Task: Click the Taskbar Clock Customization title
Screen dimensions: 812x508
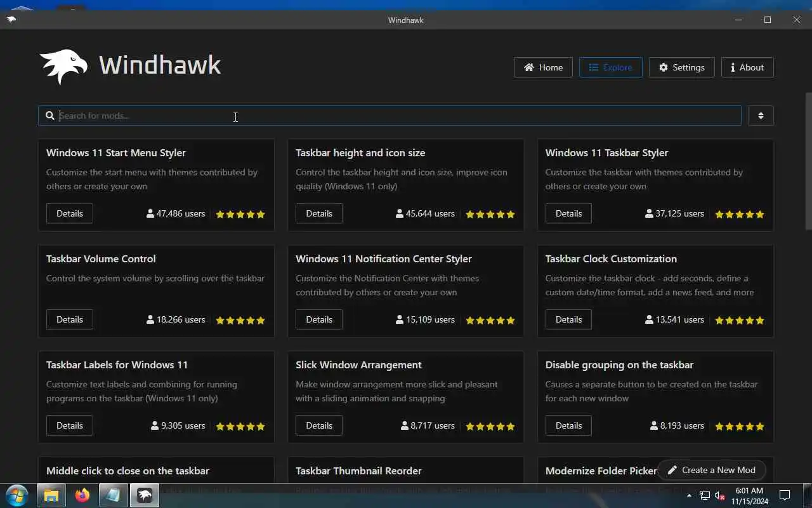Action: pyautogui.click(x=611, y=258)
